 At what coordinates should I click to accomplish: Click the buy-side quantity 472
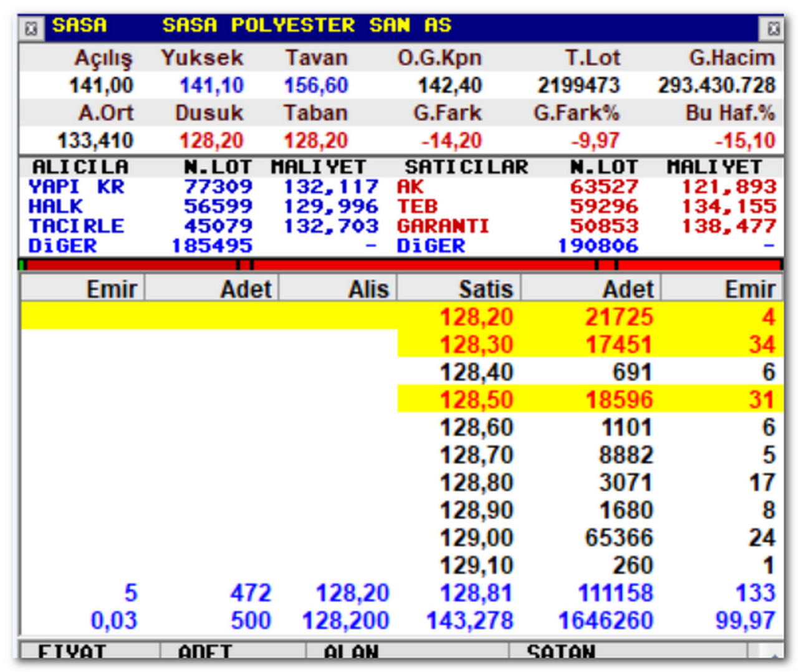251,592
